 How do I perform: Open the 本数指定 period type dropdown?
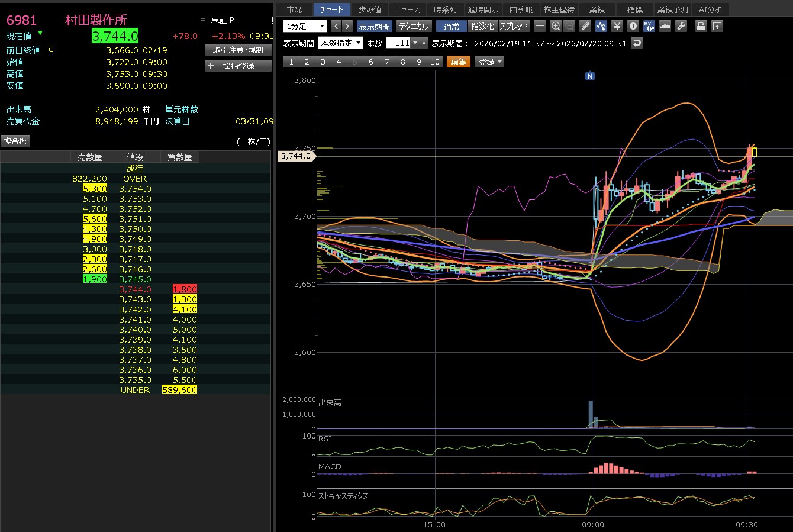[340, 43]
